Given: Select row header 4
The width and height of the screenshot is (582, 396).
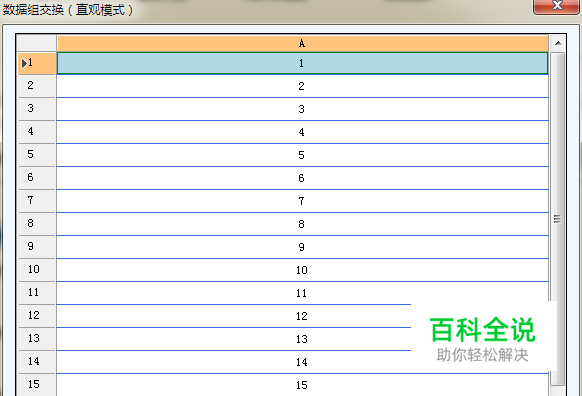Looking at the screenshot, I should [x=37, y=132].
